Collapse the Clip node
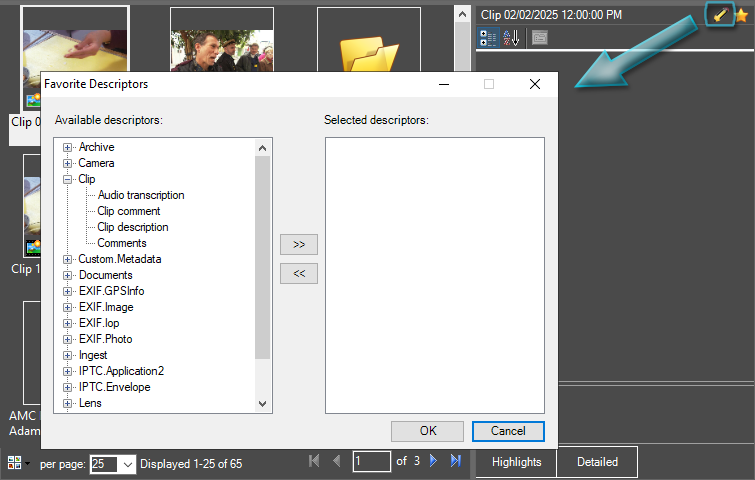This screenshot has width=755, height=480. point(67,179)
